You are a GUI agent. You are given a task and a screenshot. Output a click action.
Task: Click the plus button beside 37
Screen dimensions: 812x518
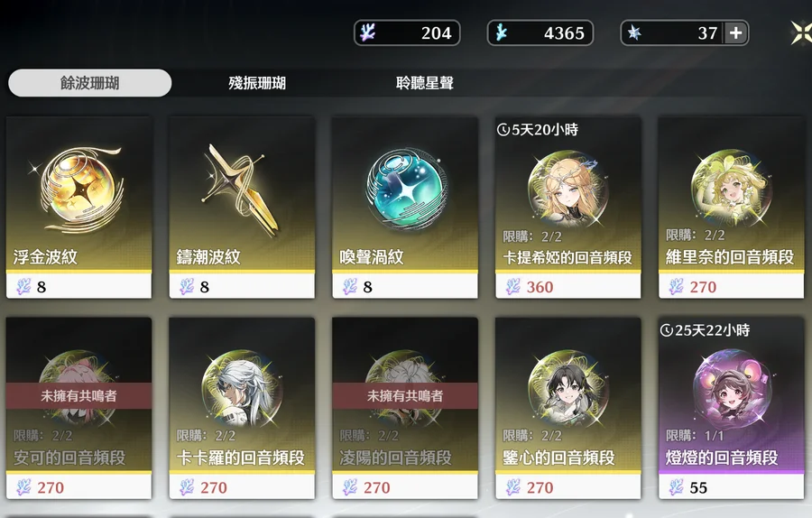pos(736,33)
